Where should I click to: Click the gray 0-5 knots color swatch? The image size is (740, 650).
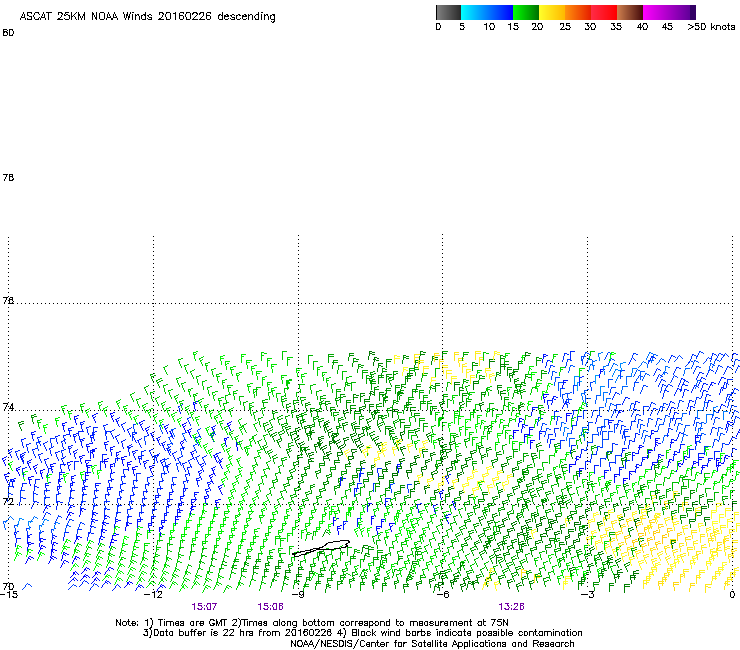pos(448,12)
